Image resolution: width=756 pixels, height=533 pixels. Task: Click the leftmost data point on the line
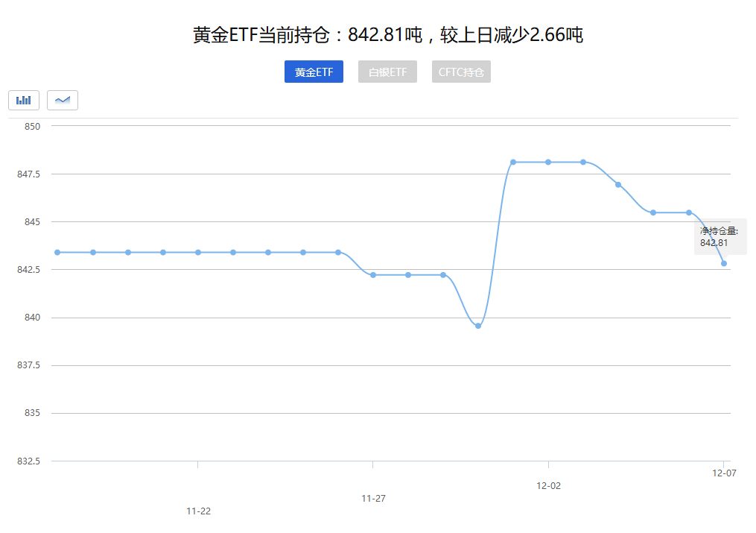click(x=57, y=253)
